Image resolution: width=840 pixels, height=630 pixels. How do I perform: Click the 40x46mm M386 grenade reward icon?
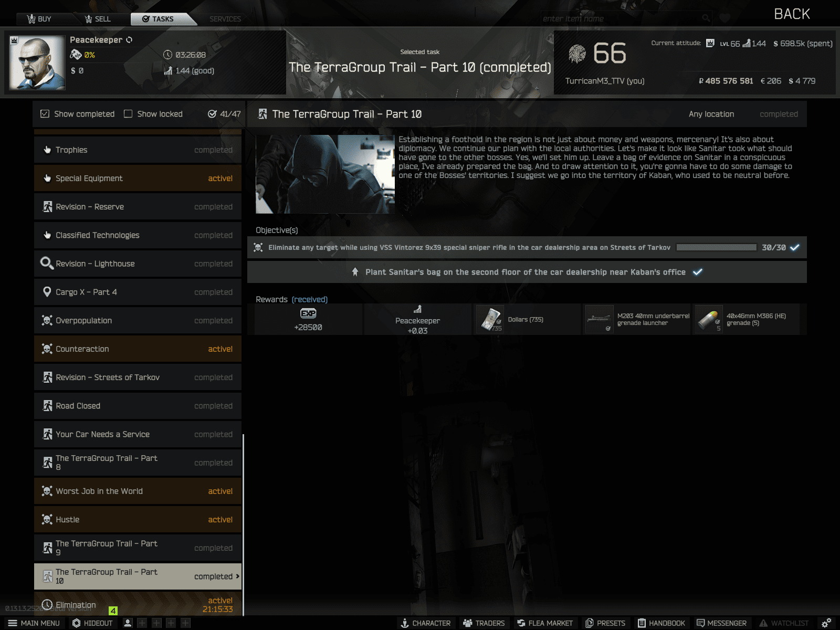708,319
